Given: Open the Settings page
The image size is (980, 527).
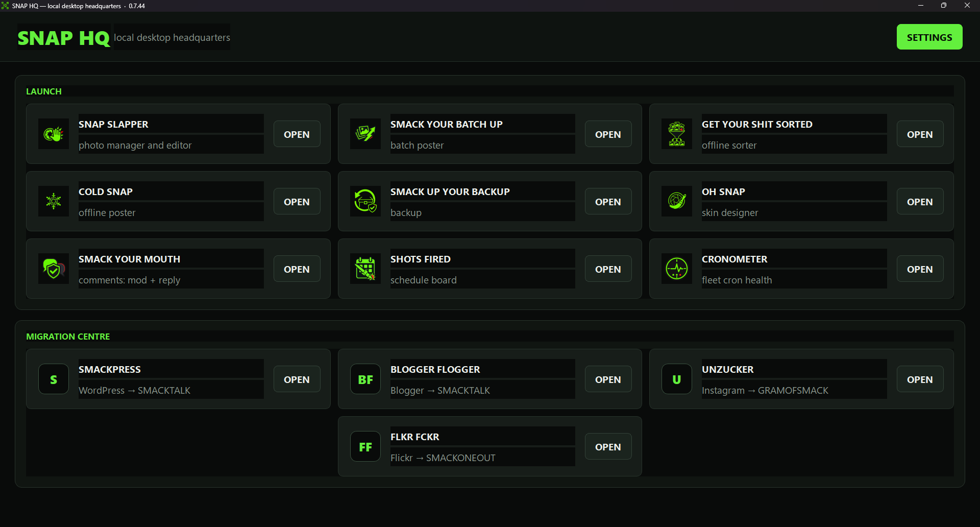Looking at the screenshot, I should [x=929, y=37].
